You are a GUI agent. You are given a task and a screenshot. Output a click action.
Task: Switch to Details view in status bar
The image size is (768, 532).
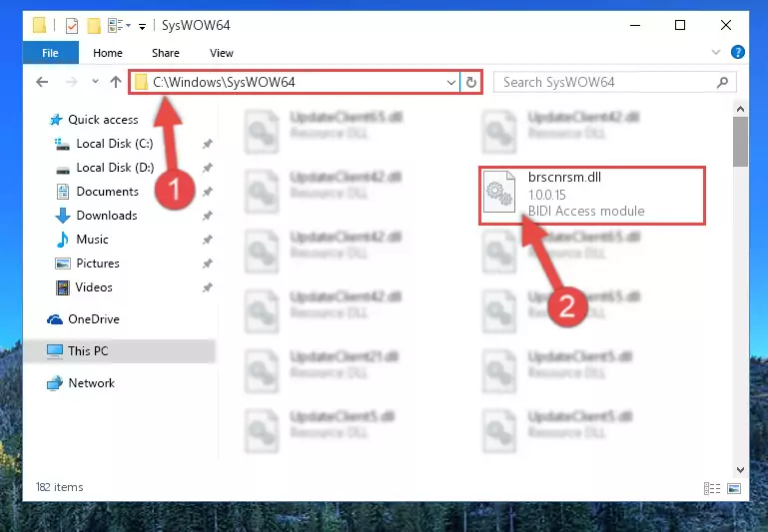coord(712,488)
